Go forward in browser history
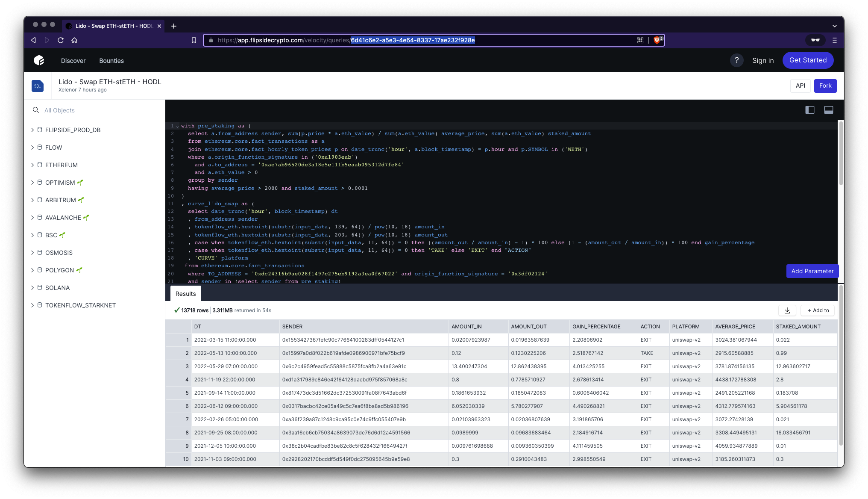Image resolution: width=868 pixels, height=499 pixels. [x=47, y=40]
